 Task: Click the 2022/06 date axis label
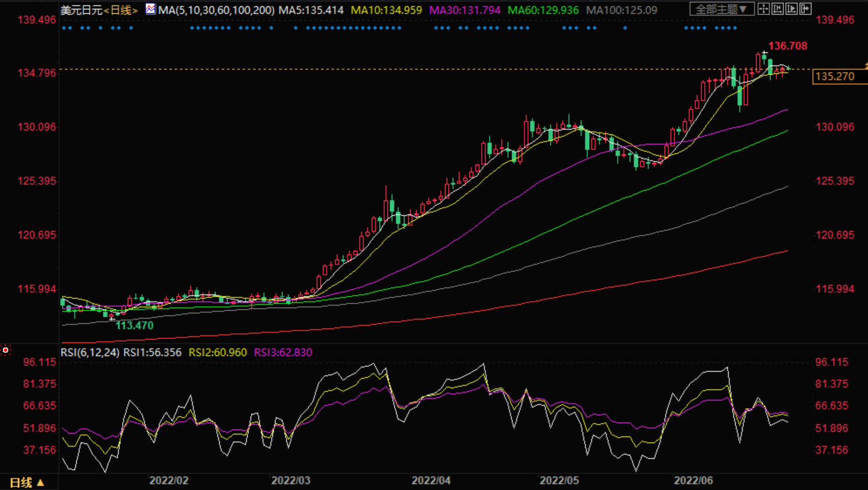694,481
